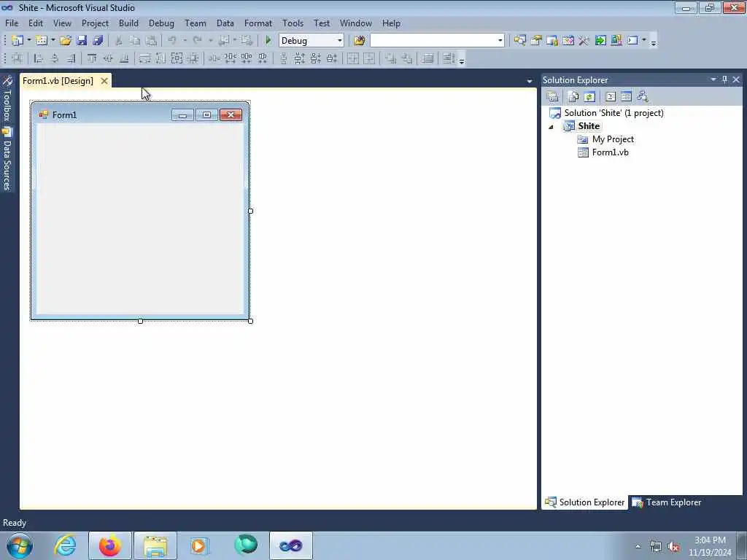Click the Bring to Front layout icon
This screenshot has height=560, width=747.
point(391,58)
